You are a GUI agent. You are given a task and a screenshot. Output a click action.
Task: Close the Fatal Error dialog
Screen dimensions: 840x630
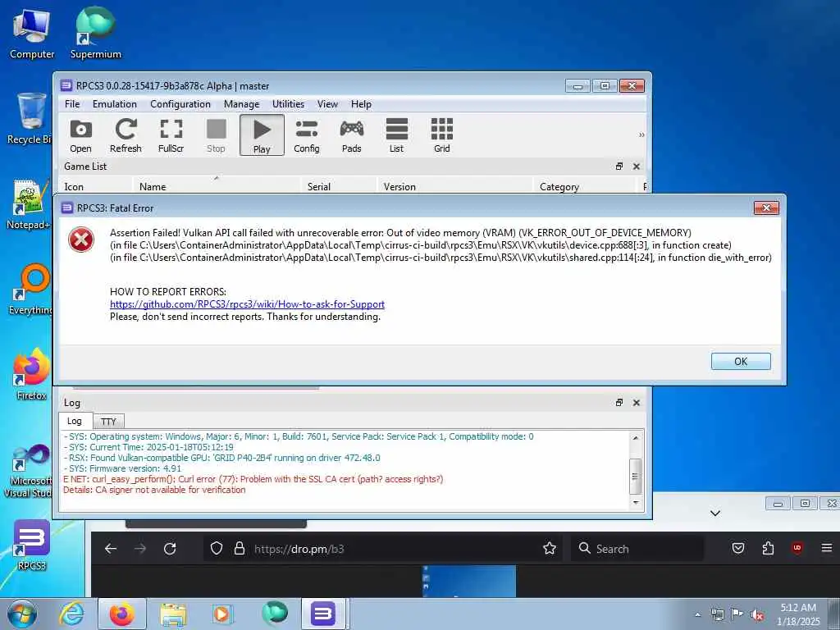click(766, 208)
